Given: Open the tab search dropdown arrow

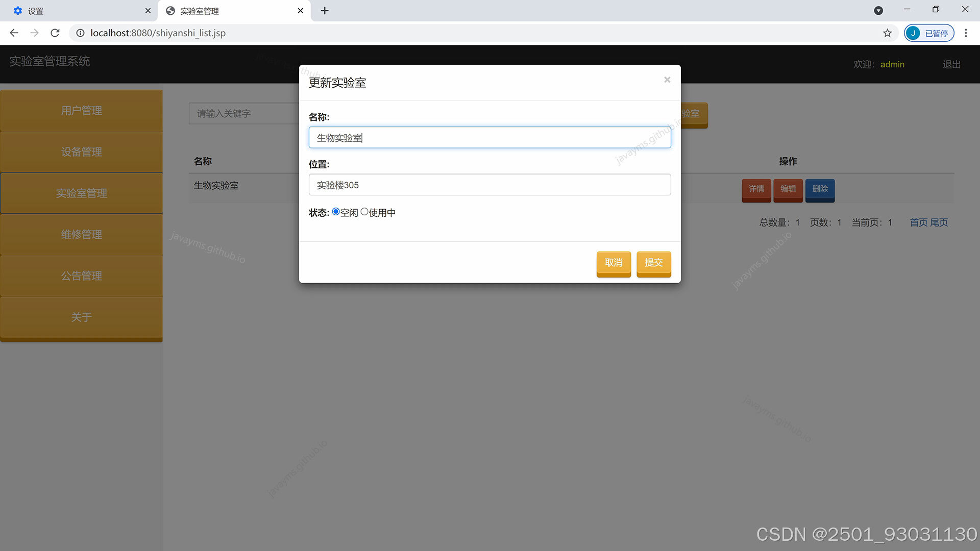Looking at the screenshot, I should pos(878,11).
